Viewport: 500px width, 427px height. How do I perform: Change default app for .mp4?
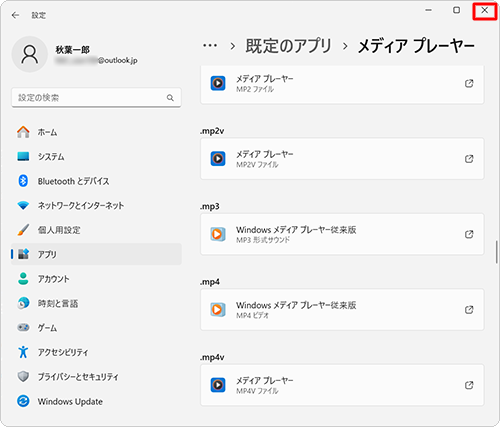pos(342,310)
